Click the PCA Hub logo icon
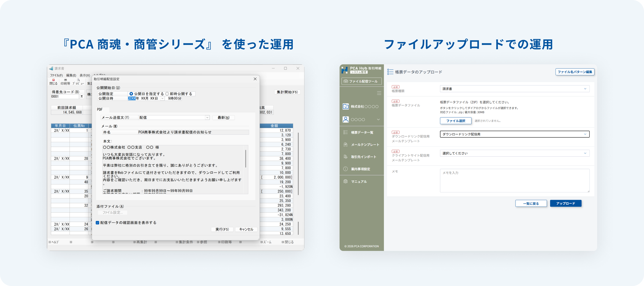 coord(345,70)
